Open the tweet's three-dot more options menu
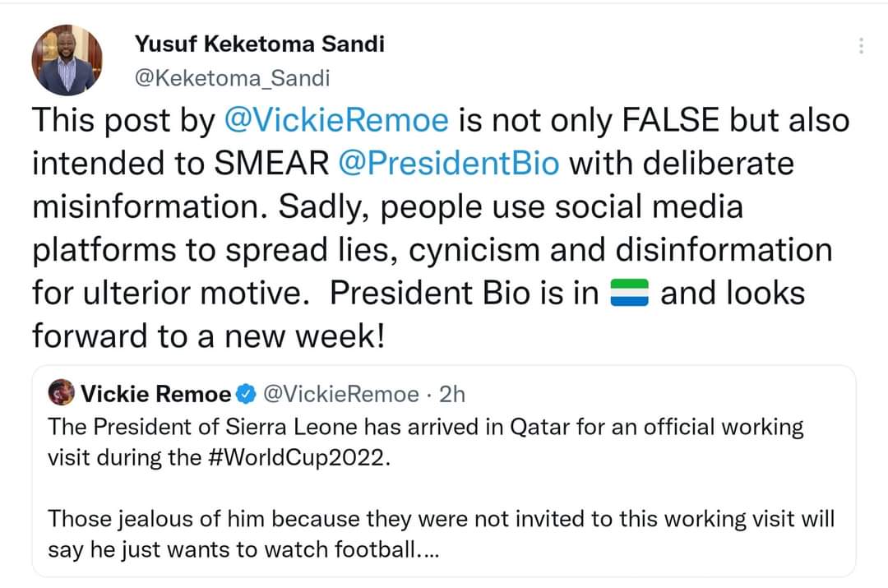This screenshot has height=588, width=888. pyautogui.click(x=861, y=45)
